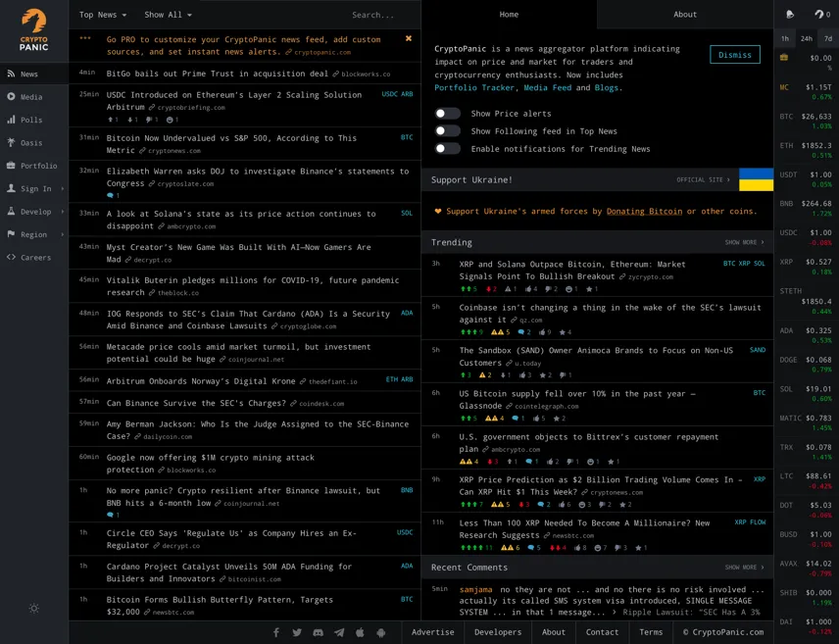The width and height of the screenshot is (839, 644).
Task: Click the SOL tag on Solana story
Action: pos(407,213)
